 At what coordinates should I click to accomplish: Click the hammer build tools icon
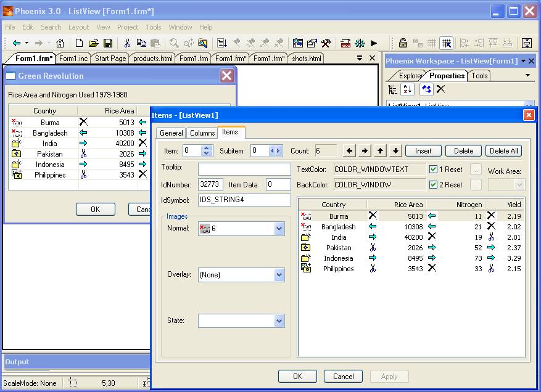point(326,43)
